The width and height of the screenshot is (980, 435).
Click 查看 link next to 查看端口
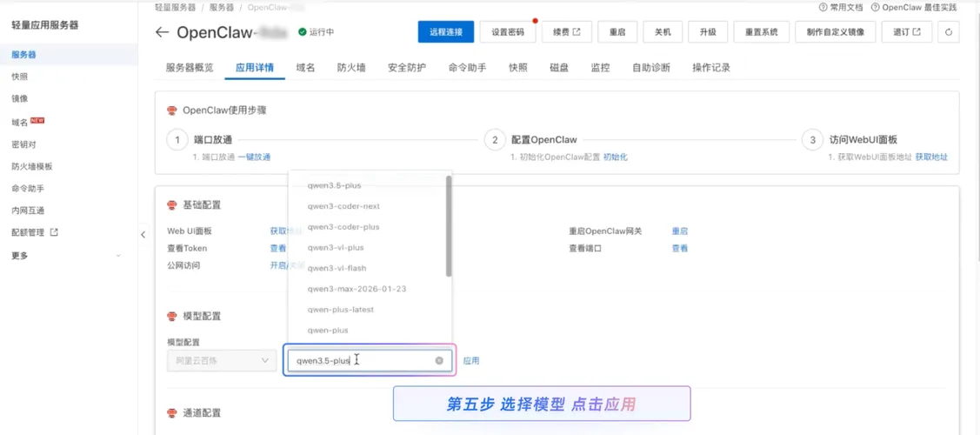(x=680, y=248)
